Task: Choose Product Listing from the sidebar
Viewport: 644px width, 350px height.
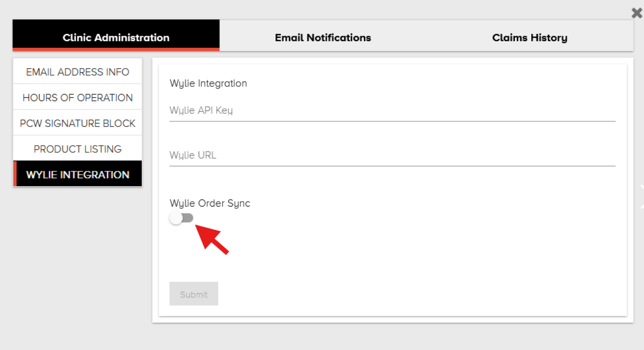Action: [78, 149]
